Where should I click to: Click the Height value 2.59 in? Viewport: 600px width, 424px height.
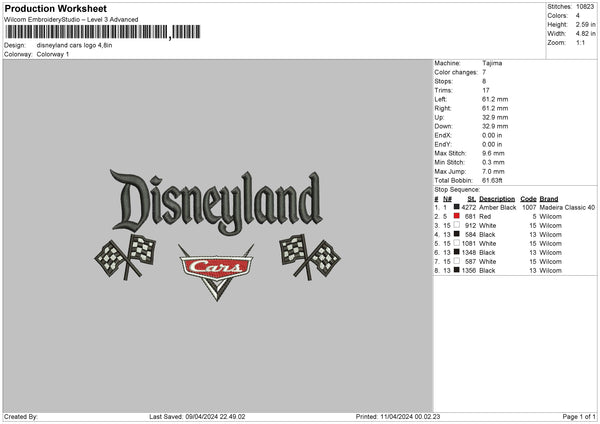585,24
